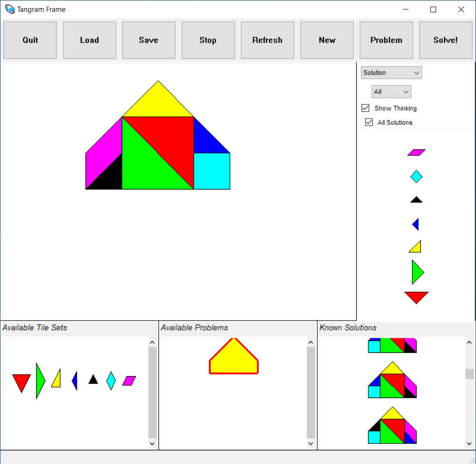476x464 pixels.
Task: Select red triangle in Available Tile Sets
Action: click(x=21, y=383)
